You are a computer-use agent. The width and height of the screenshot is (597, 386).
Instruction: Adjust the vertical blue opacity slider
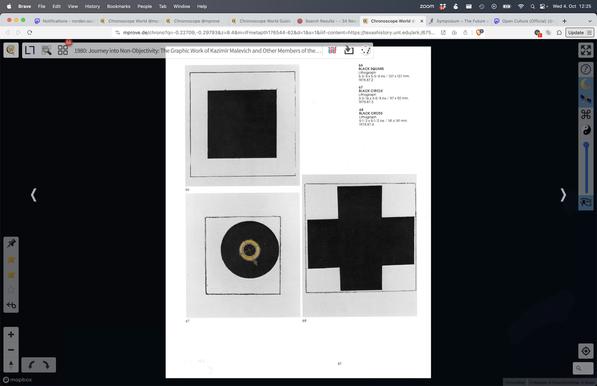click(x=586, y=167)
